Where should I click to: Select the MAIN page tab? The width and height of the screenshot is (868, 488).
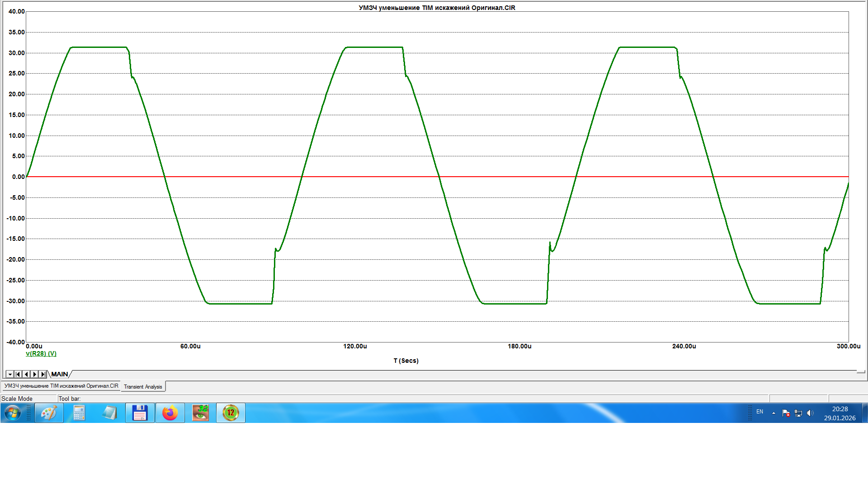[x=59, y=374]
